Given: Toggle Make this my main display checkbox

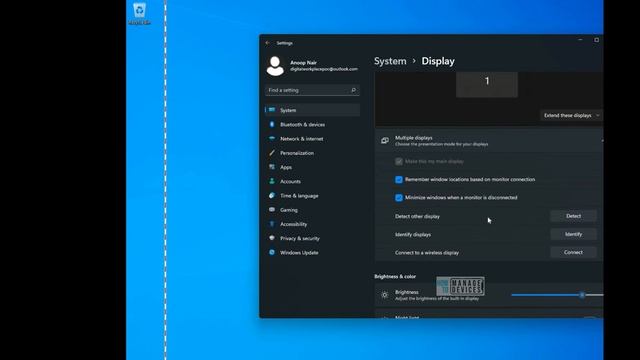Looking at the screenshot, I should pyautogui.click(x=399, y=162).
